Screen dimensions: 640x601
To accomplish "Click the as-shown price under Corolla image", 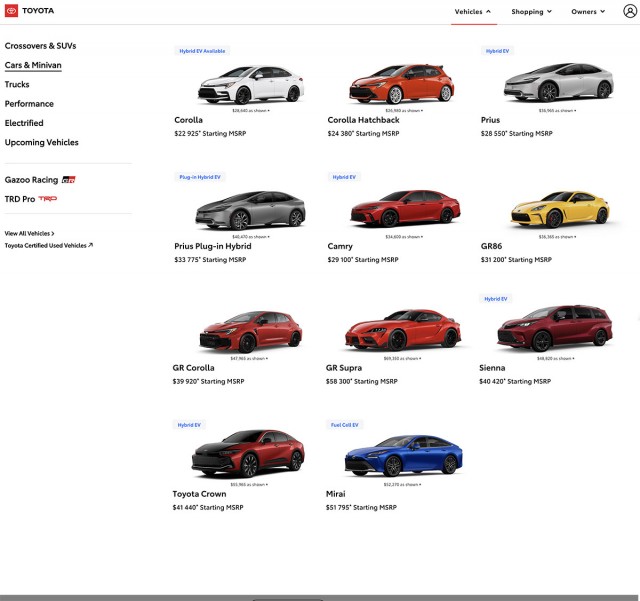I will pyautogui.click(x=251, y=111).
